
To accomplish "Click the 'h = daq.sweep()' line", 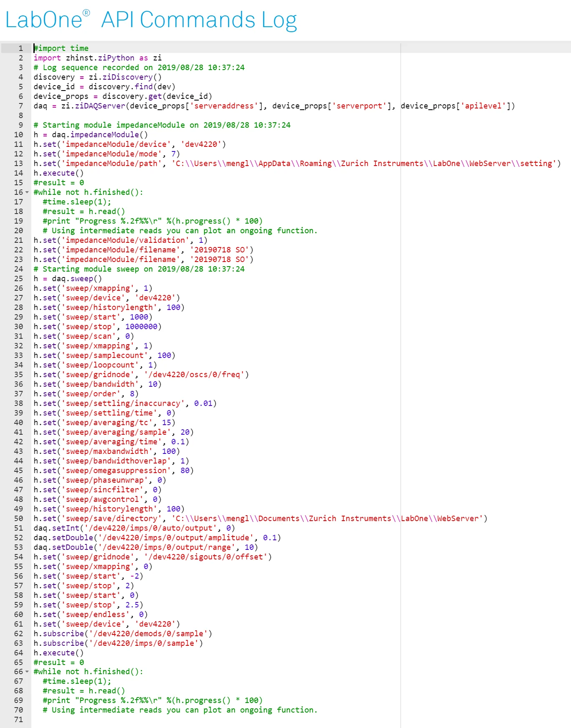I will click(x=68, y=279).
